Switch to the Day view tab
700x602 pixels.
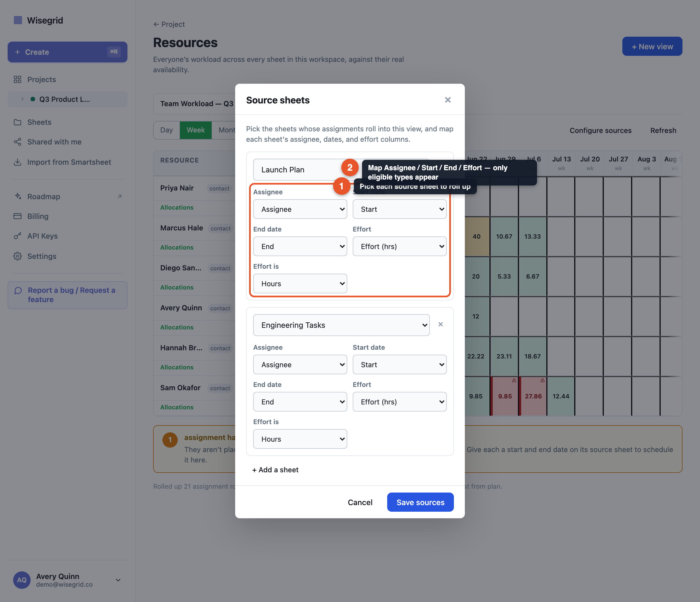click(167, 130)
